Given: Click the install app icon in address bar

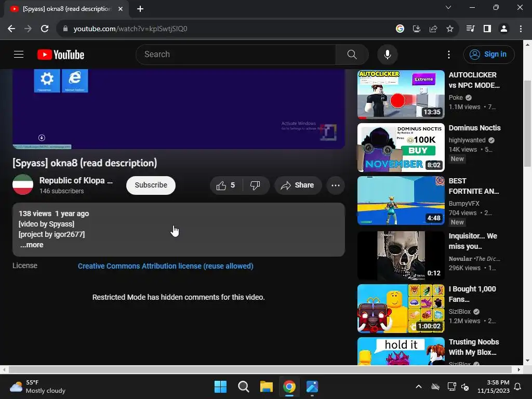Looking at the screenshot, I should 416,29.
